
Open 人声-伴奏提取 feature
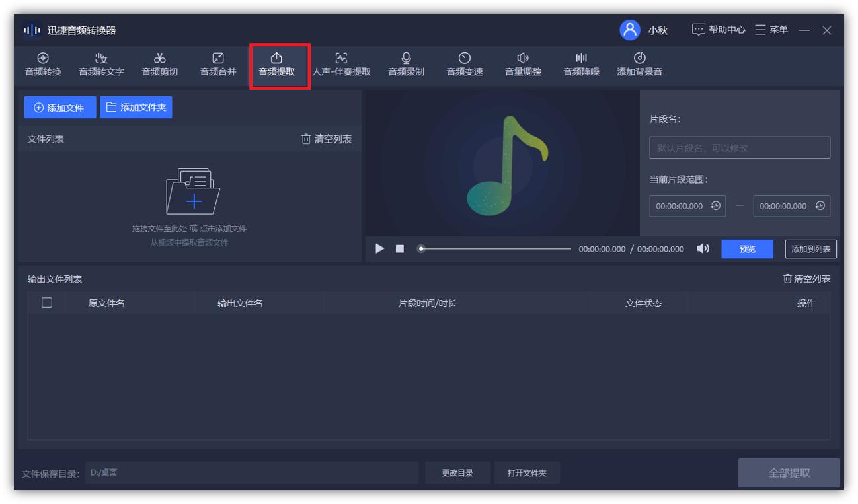tap(341, 64)
